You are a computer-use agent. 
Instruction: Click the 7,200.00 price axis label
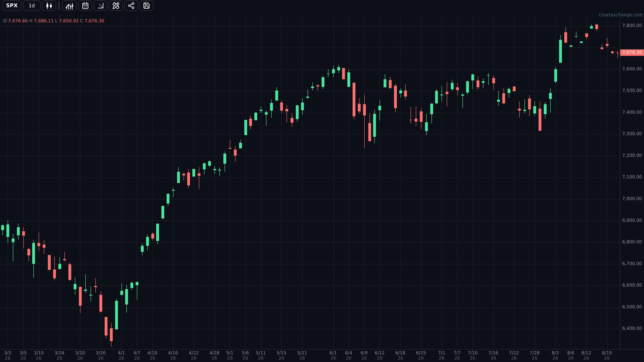tap(632, 155)
